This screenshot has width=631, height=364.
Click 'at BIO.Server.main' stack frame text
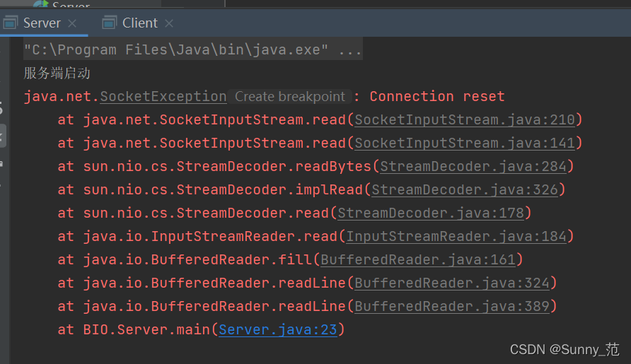pos(133,330)
